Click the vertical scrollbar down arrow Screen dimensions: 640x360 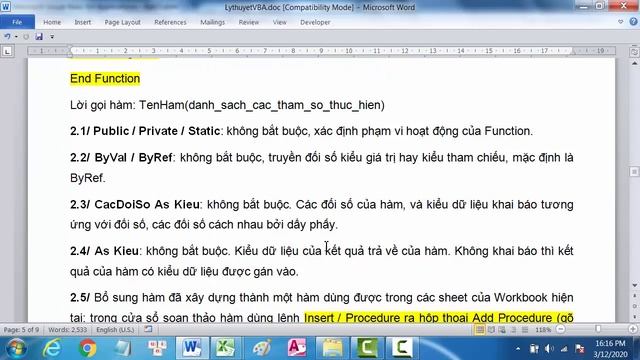coord(634,285)
